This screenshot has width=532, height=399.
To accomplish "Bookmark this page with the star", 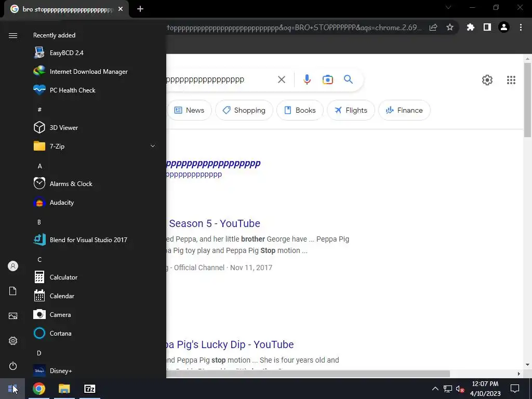I will pos(450,28).
